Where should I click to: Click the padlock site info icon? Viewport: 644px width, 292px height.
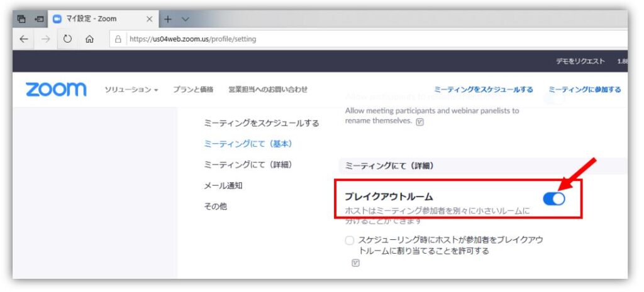(x=118, y=39)
